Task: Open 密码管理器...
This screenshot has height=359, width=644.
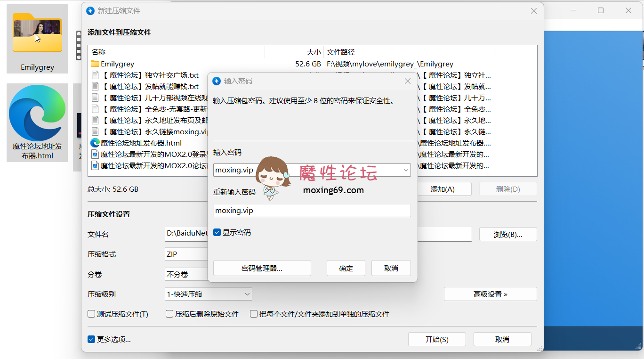Action: (262, 268)
